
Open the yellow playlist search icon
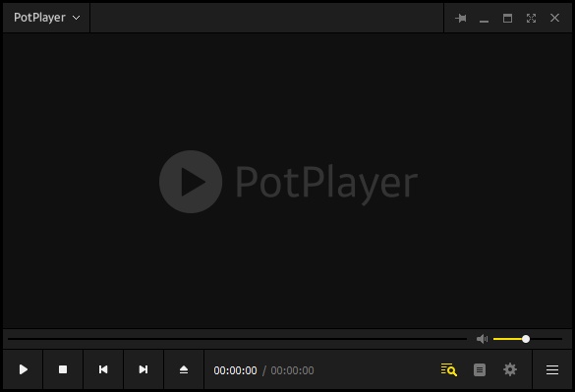click(449, 369)
